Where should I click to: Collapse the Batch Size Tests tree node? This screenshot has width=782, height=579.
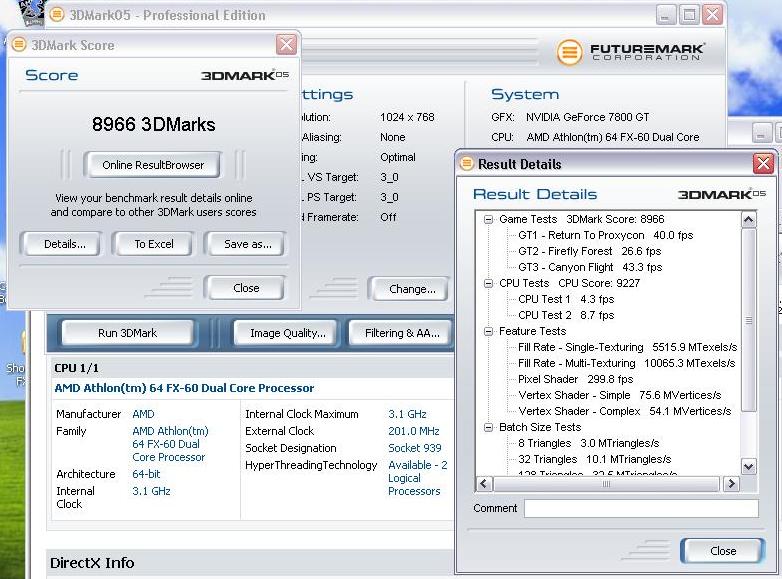click(x=488, y=427)
